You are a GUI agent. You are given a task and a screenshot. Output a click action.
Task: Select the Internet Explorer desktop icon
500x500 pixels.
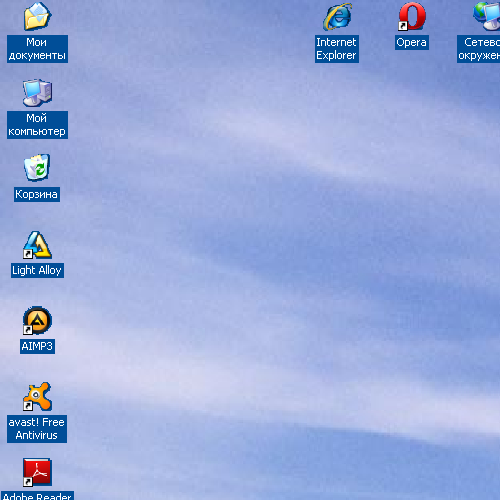(x=337, y=16)
